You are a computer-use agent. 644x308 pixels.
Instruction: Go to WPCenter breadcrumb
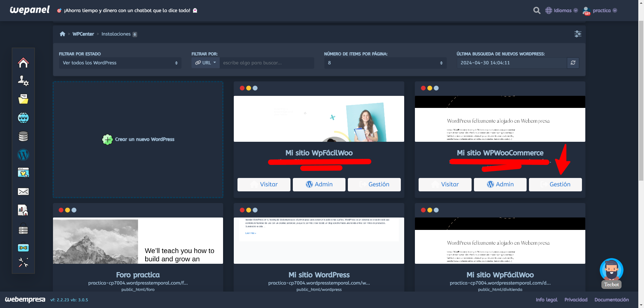click(x=83, y=34)
